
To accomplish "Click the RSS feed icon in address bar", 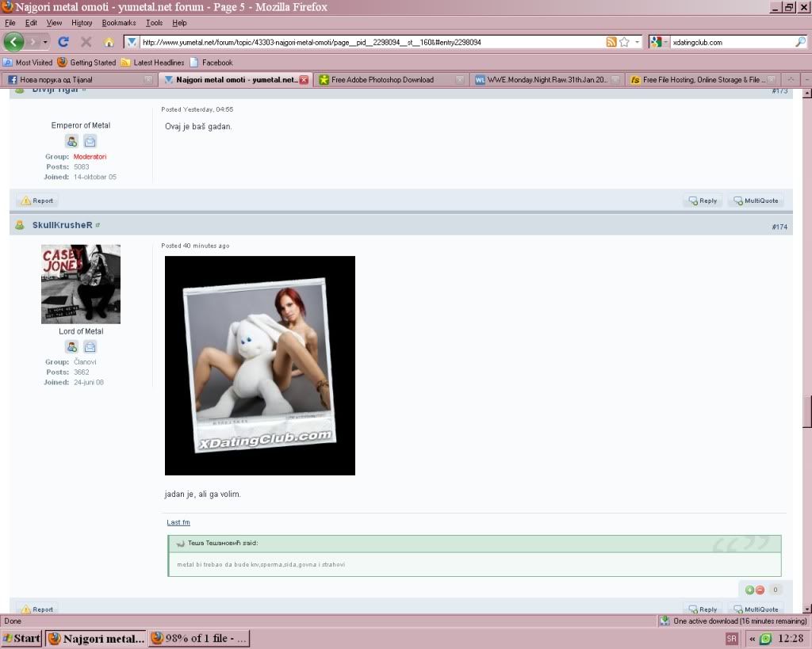I will pyautogui.click(x=611, y=42).
